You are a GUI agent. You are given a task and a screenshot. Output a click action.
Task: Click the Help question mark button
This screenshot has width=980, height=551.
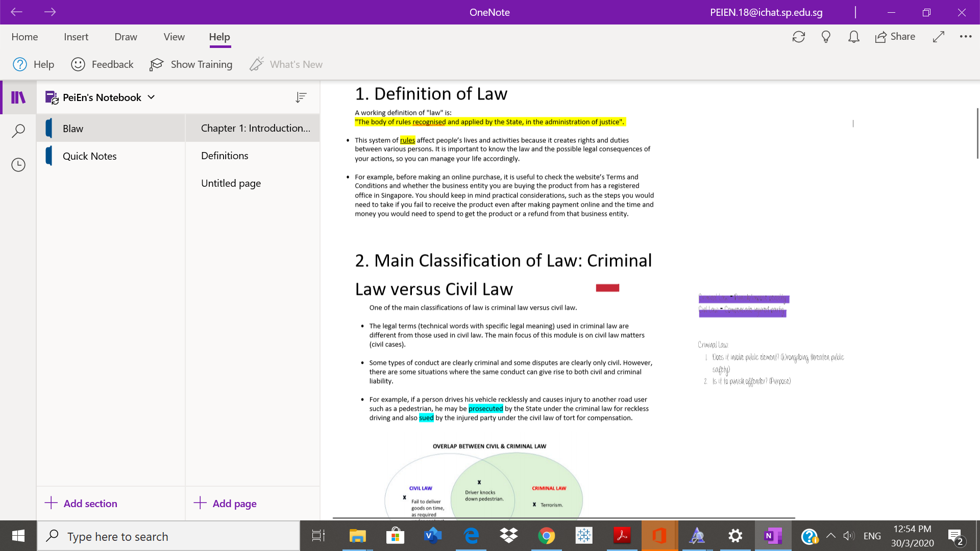(33, 64)
